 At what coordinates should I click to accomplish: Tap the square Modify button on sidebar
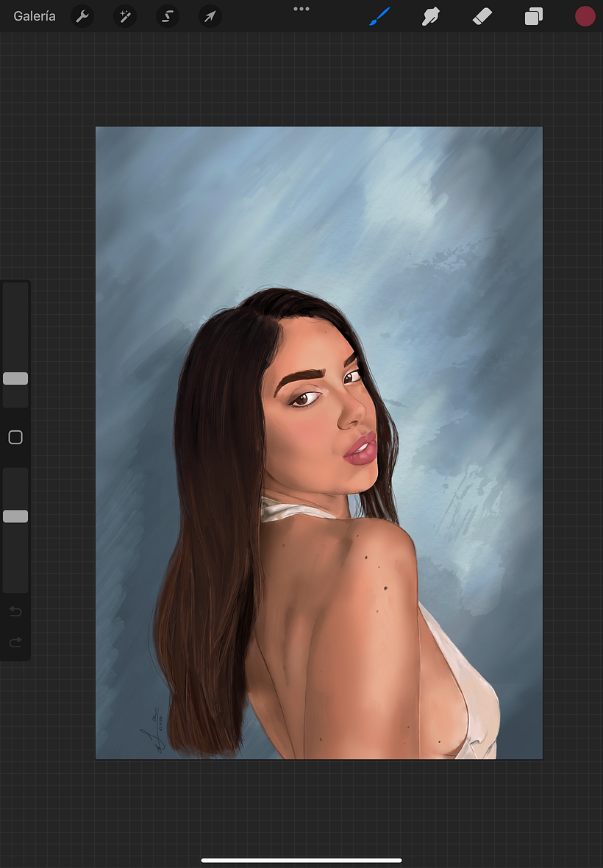click(x=15, y=438)
